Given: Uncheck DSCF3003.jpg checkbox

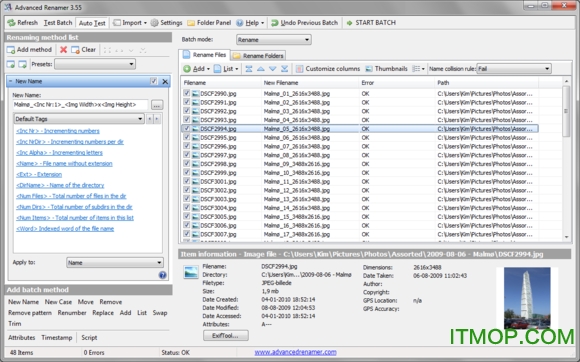Looking at the screenshot, I should pos(187,199).
